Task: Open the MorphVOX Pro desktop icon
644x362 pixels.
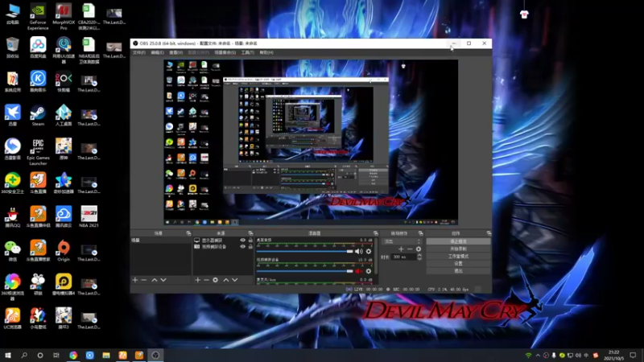Action: pyautogui.click(x=64, y=17)
